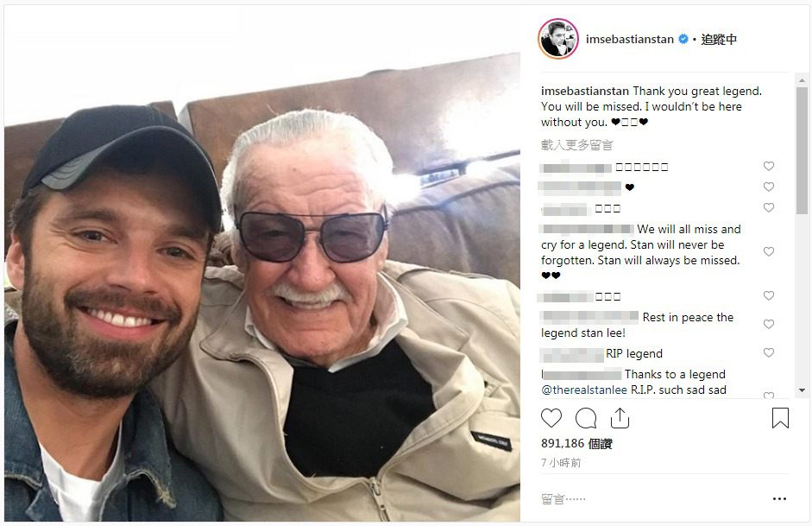Image resolution: width=812 pixels, height=526 pixels.
Task: View the 891,186 個讚 likes list
Action: (576, 443)
